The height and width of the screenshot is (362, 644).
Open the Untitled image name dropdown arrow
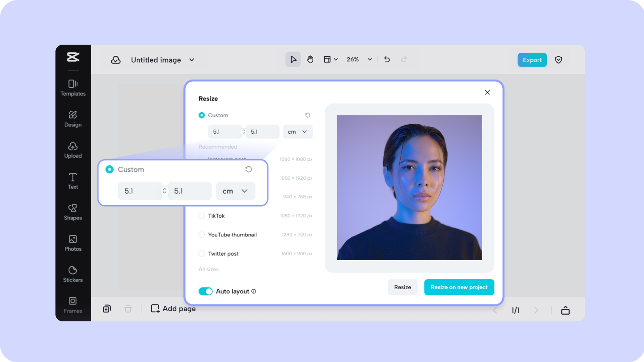(x=192, y=60)
